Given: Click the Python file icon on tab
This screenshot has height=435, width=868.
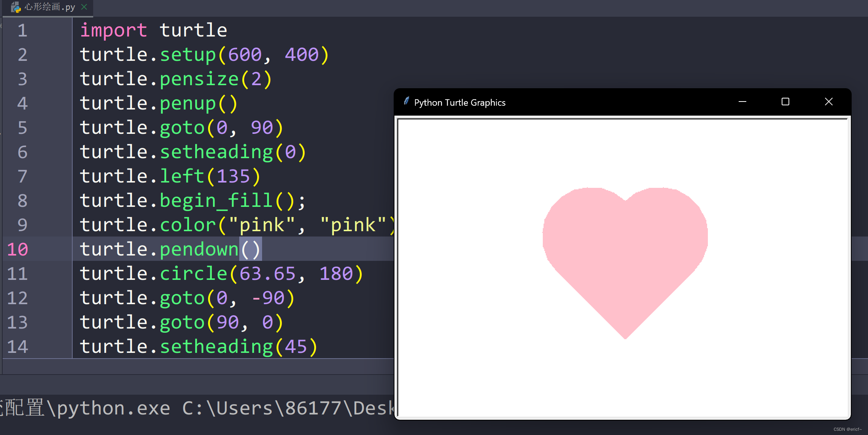Looking at the screenshot, I should 16,7.
